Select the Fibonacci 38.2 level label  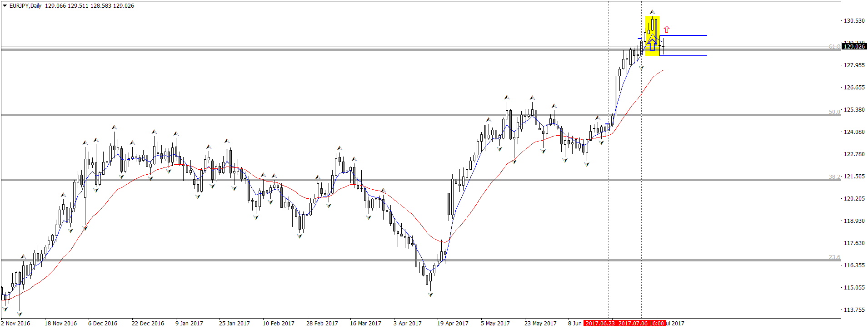tap(834, 177)
